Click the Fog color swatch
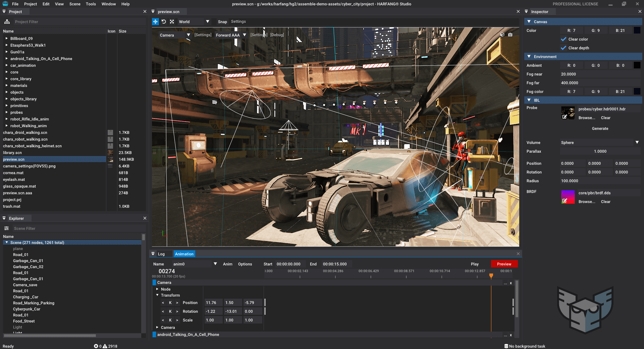 tap(637, 91)
